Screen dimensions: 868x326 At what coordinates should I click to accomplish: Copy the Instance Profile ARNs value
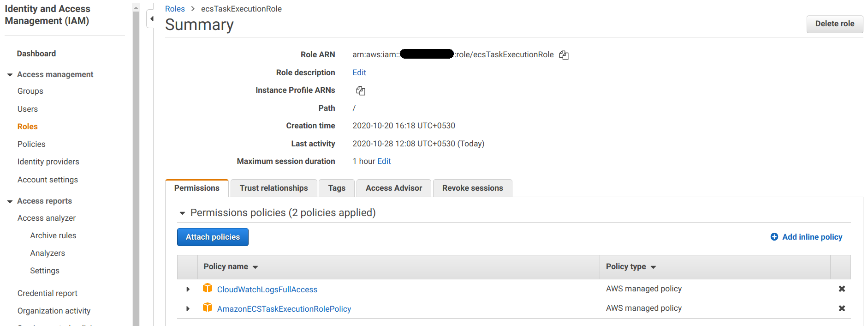(x=361, y=91)
